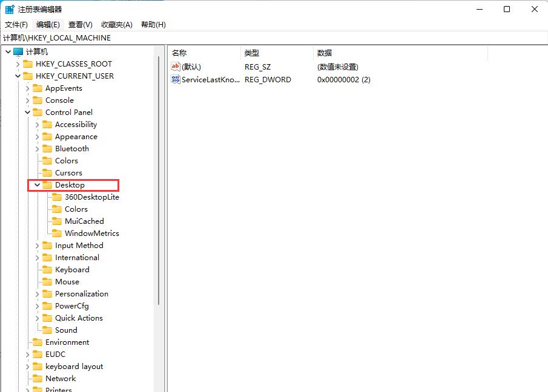Viewport: 548px width, 392px height.
Task: Click the ServiceLastKnown DWORD value icon
Action: point(176,79)
